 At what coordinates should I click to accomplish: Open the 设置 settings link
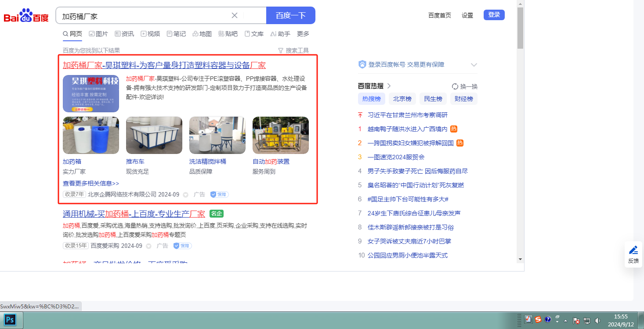(x=467, y=15)
